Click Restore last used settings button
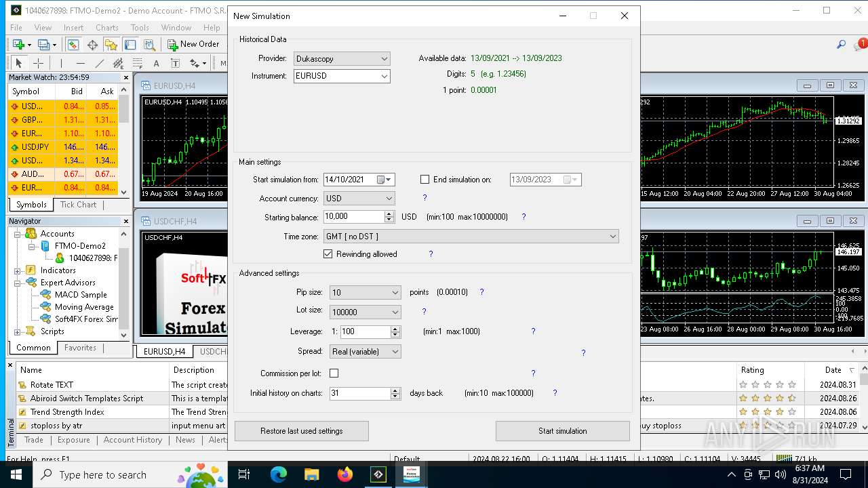This screenshot has width=868, height=488. coord(302,431)
